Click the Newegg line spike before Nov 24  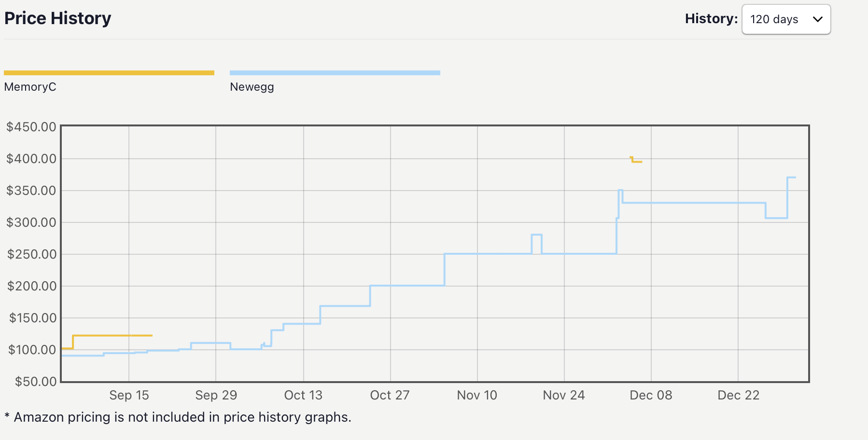pos(536,235)
